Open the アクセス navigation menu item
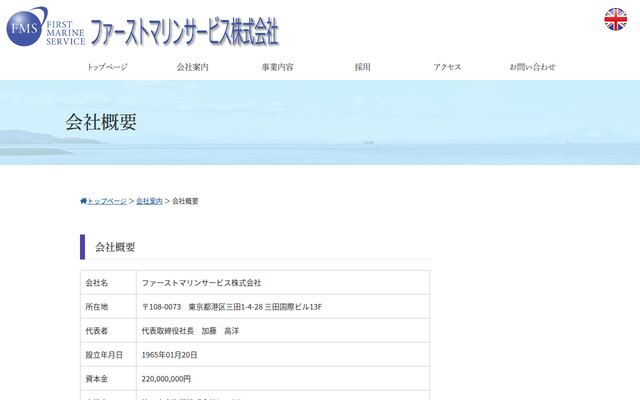This screenshot has width=640, height=400. (447, 67)
